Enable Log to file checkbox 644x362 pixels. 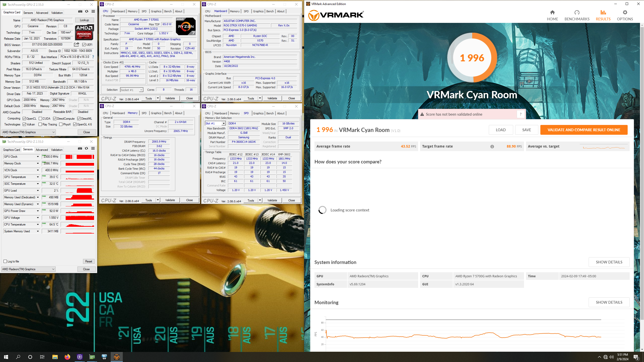5,261
